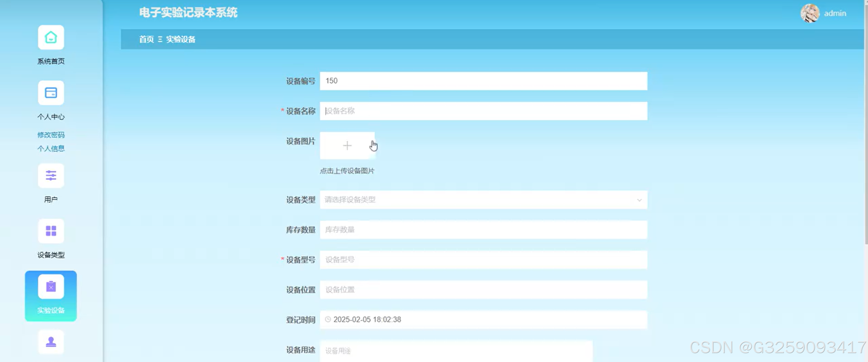Open the change password submenu item

51,135
